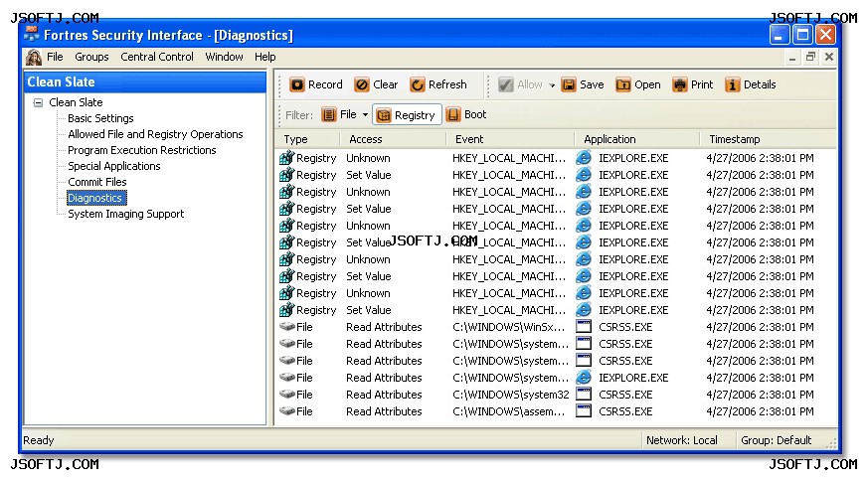The height and width of the screenshot is (481, 868).
Task: Select Special Applications in the tree
Action: click(x=114, y=166)
